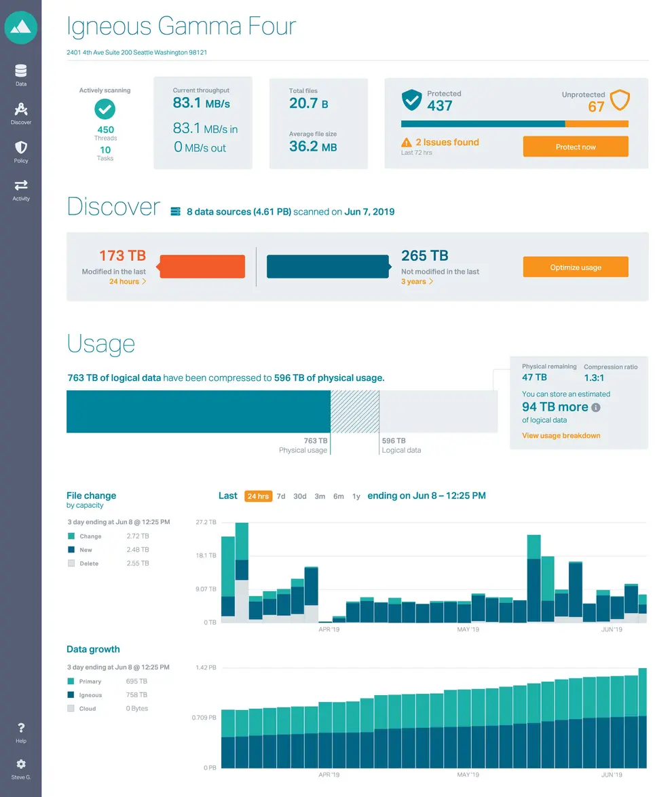This screenshot has height=797, width=672.
Task: Click the actively scanning checkmark icon
Action: (105, 109)
